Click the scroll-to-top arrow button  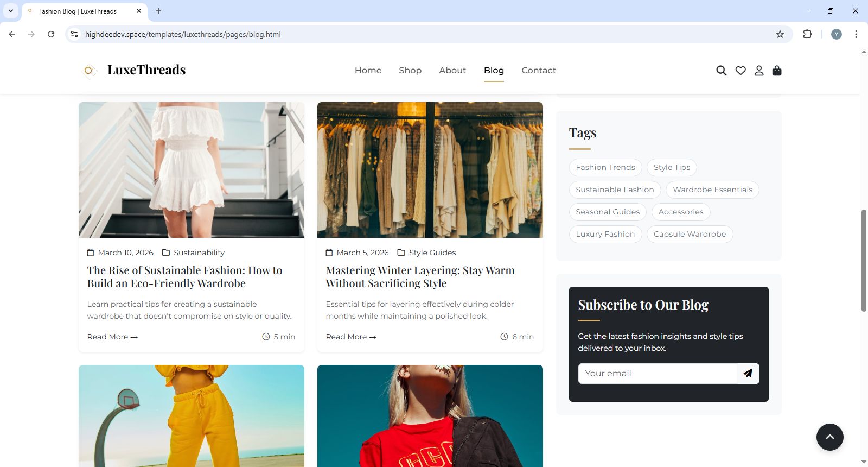(x=830, y=437)
